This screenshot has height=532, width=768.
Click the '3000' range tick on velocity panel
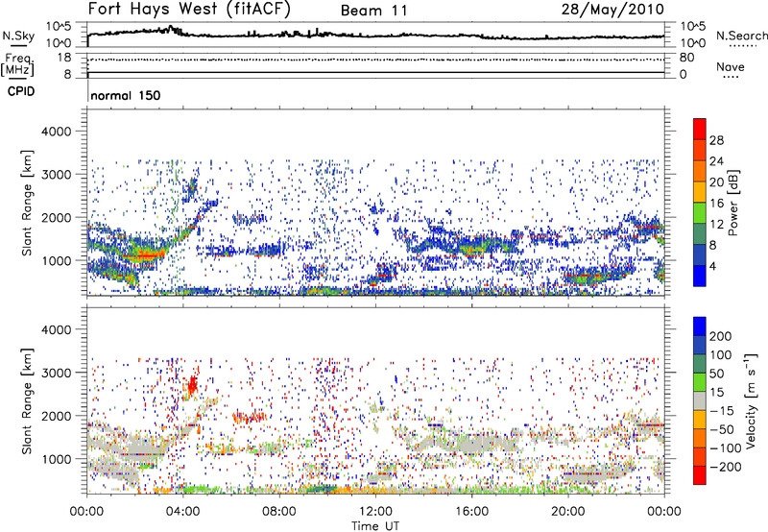click(57, 373)
